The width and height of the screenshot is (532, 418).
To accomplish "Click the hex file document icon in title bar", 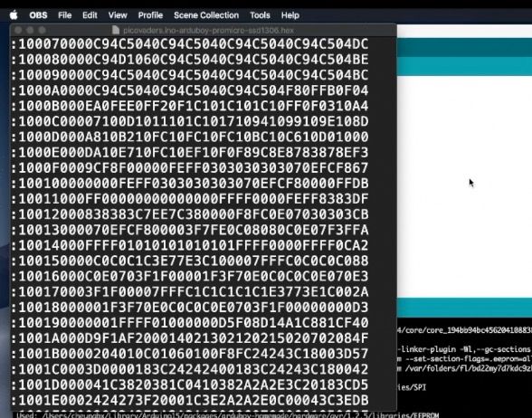I will 116,30.
